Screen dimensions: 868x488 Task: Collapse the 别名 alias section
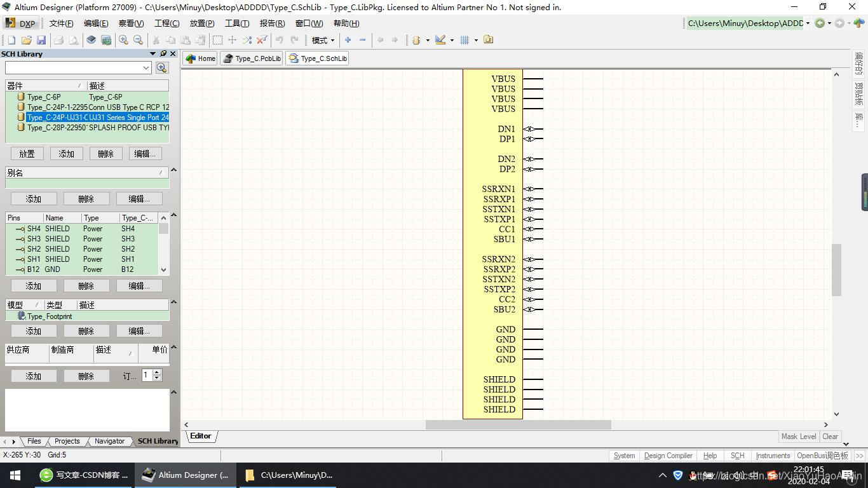[x=173, y=170]
